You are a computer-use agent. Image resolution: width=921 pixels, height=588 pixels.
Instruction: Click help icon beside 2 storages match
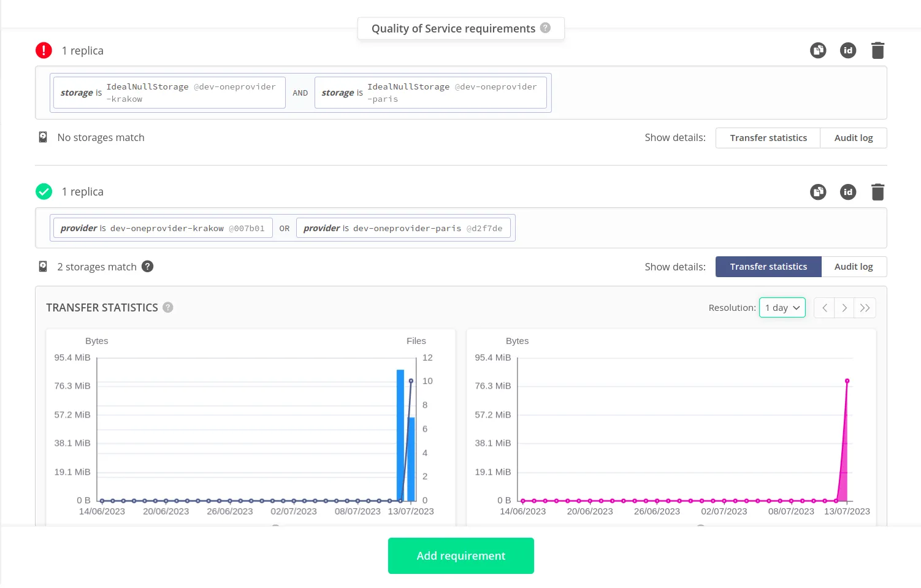(148, 267)
